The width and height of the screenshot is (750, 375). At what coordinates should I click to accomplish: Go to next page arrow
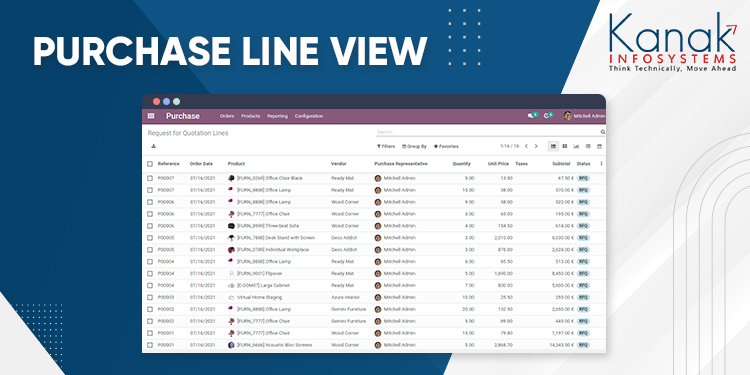pos(536,146)
